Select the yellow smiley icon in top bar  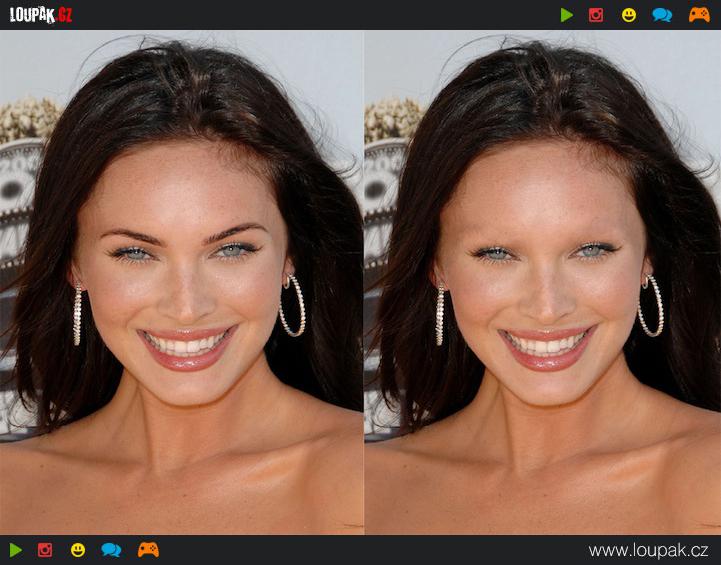click(x=629, y=15)
